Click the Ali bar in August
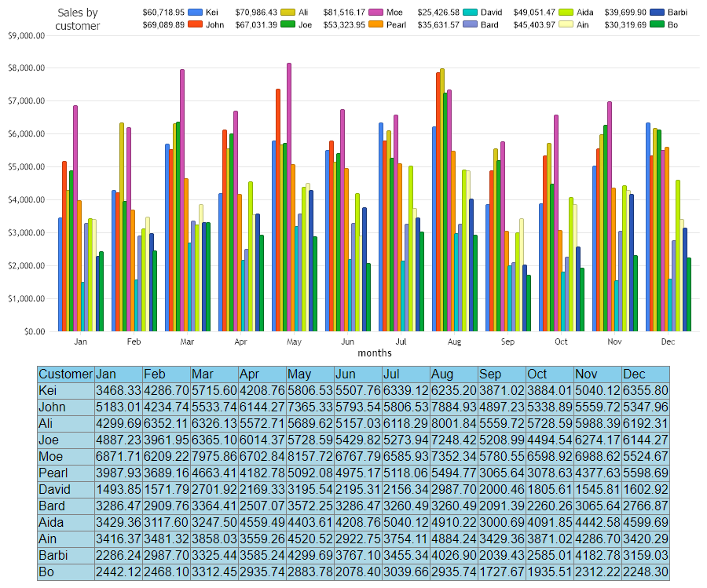The height and width of the screenshot is (588, 707). pos(442,199)
